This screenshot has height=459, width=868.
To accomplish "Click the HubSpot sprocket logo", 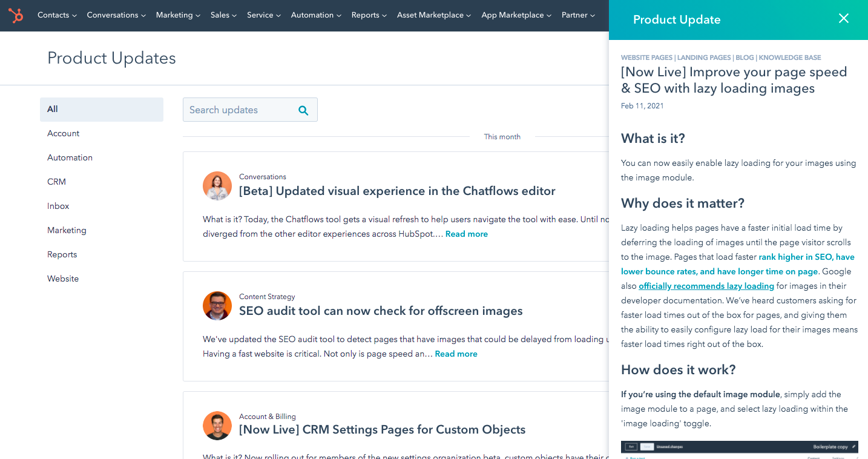I will tap(16, 15).
